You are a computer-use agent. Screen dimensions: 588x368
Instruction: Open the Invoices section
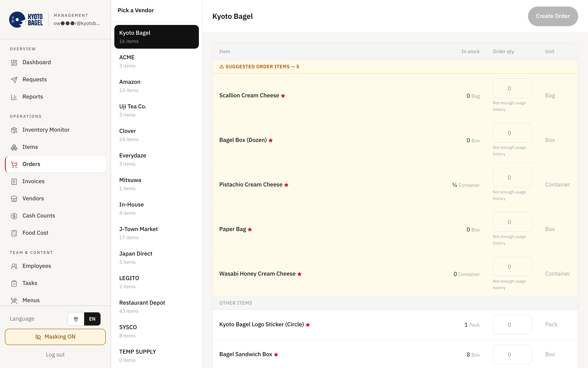55,181
